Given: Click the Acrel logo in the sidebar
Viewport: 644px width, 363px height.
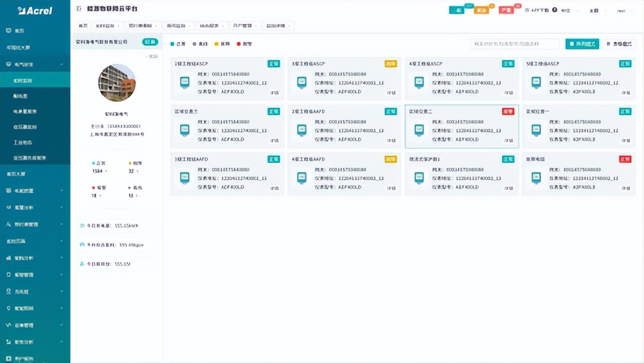Looking at the screenshot, I should 35,10.
